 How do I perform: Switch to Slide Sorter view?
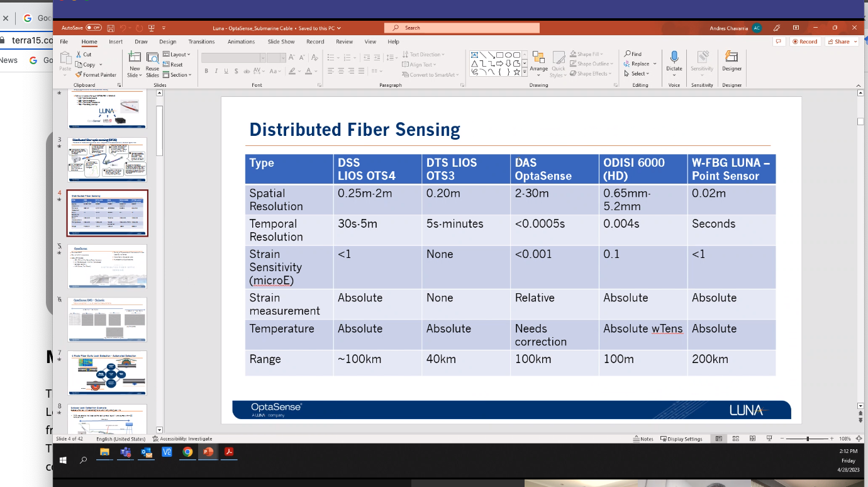pos(735,439)
